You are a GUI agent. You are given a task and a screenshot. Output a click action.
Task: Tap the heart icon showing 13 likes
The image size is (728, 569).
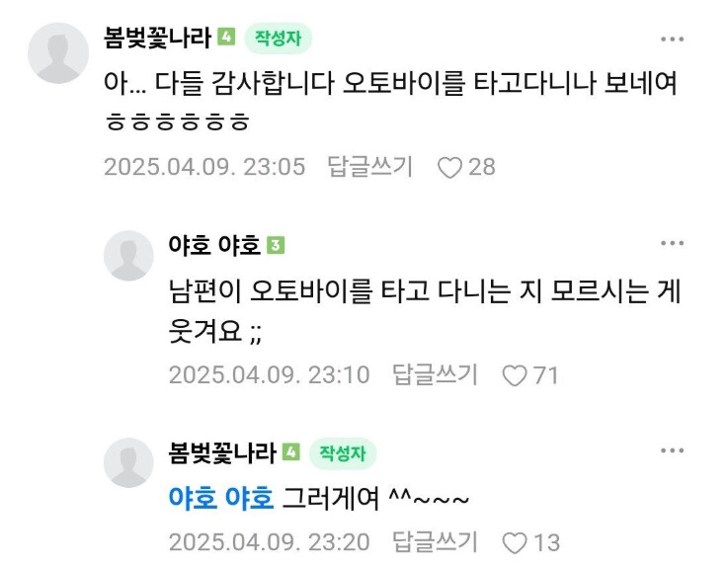515,542
